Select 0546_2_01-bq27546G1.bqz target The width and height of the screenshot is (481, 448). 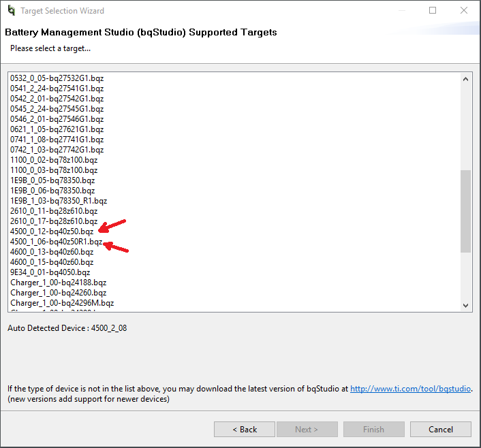click(x=57, y=119)
